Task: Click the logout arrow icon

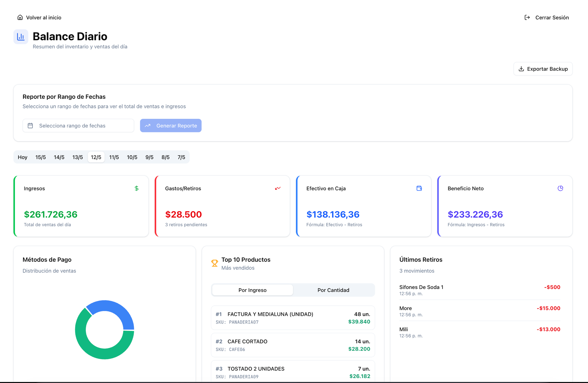Action: click(527, 18)
